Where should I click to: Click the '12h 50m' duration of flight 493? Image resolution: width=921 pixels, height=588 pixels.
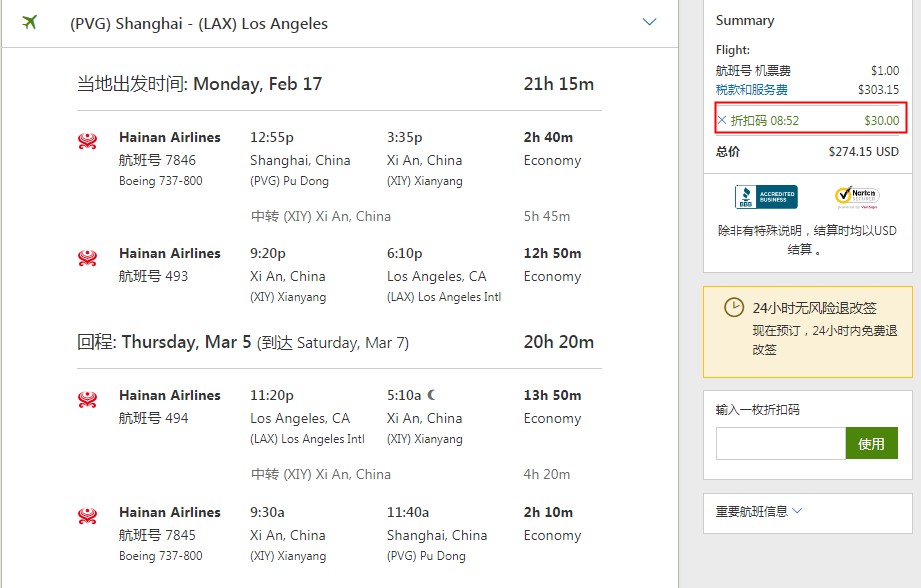552,253
